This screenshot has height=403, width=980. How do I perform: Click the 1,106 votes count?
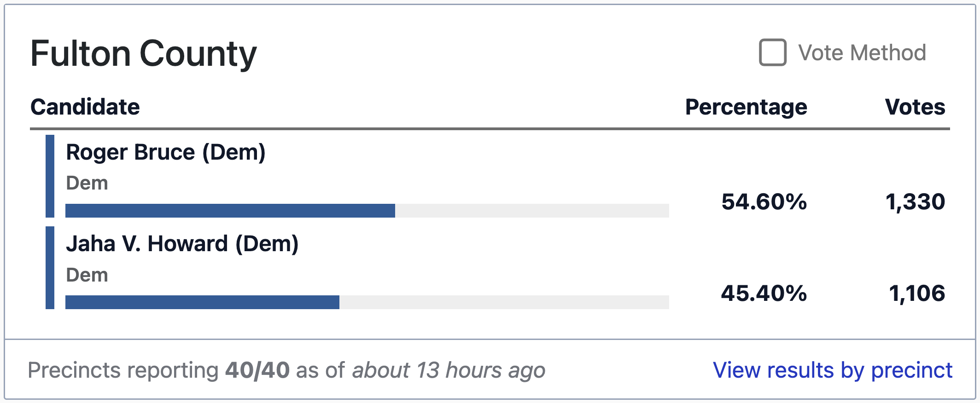coord(917,294)
